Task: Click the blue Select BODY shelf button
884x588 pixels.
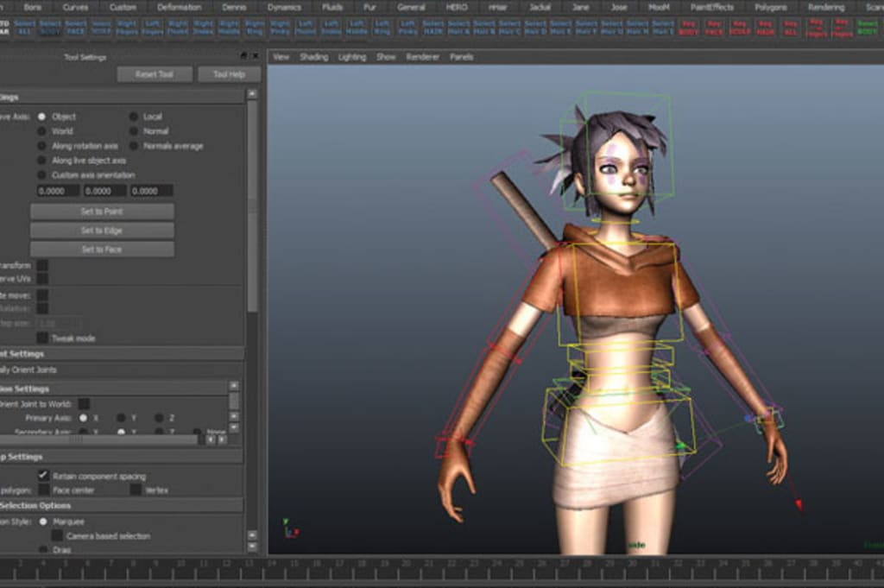Action: point(49,27)
